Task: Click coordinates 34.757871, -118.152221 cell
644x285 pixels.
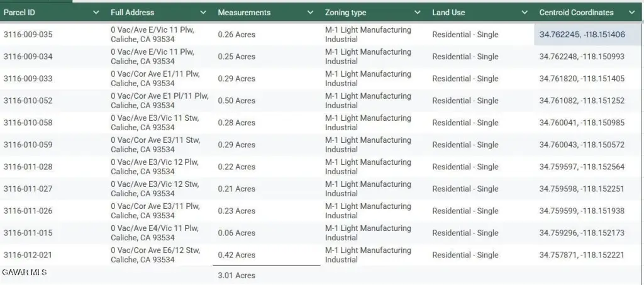Action: click(x=582, y=255)
